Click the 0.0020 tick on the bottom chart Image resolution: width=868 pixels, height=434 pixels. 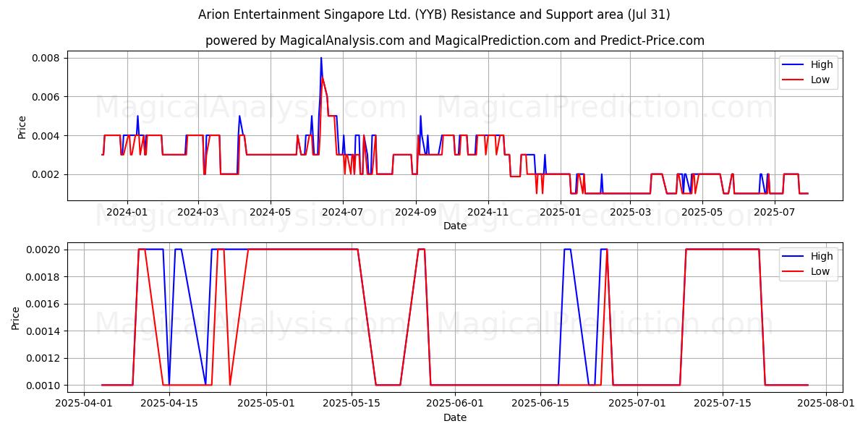[43, 250]
